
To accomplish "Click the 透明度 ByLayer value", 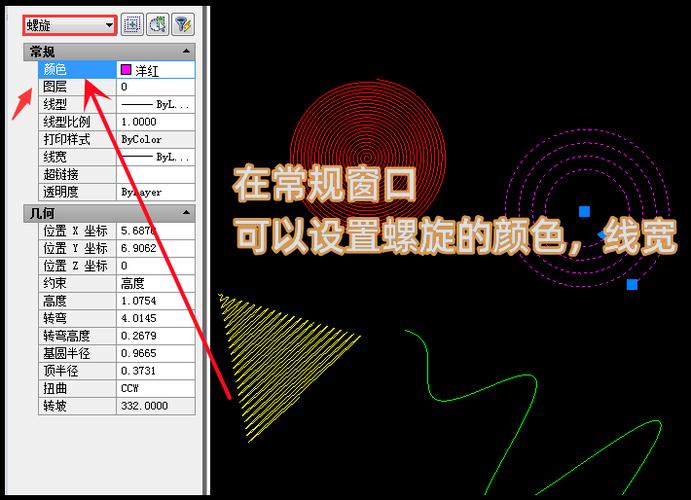I will (x=156, y=192).
